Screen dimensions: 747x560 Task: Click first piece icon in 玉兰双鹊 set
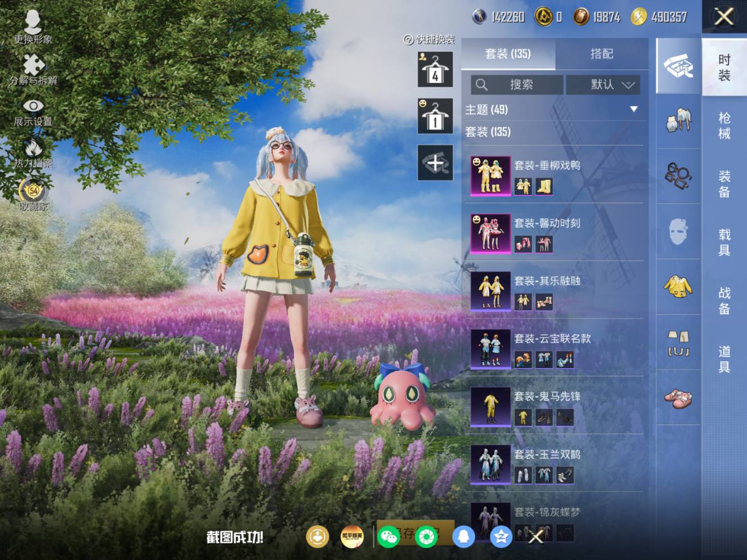523,476
